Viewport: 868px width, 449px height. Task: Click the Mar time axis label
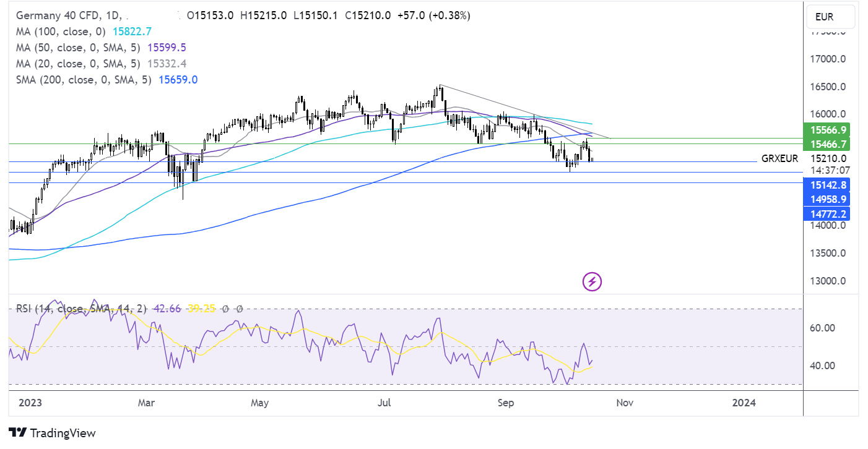coord(147,403)
